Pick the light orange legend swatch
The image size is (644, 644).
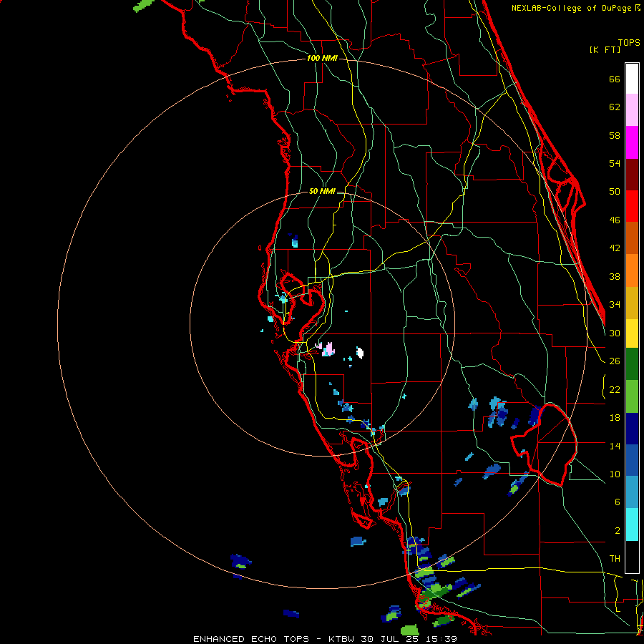[632, 270]
